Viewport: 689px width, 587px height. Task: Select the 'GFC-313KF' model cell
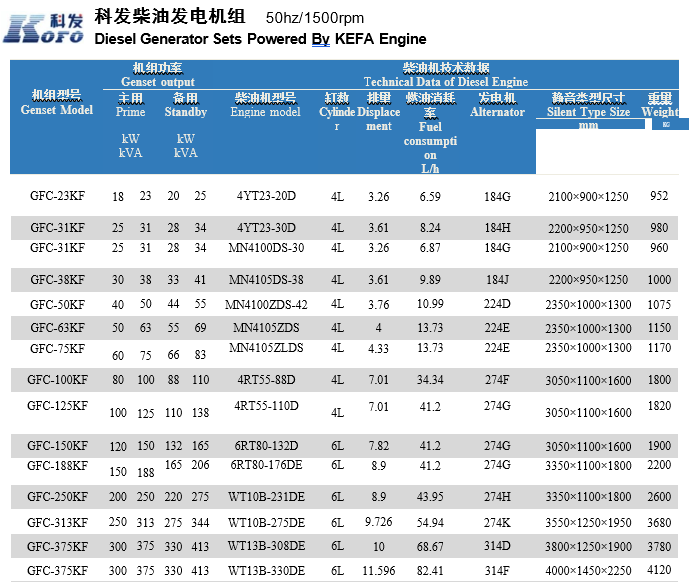[x=57, y=522]
